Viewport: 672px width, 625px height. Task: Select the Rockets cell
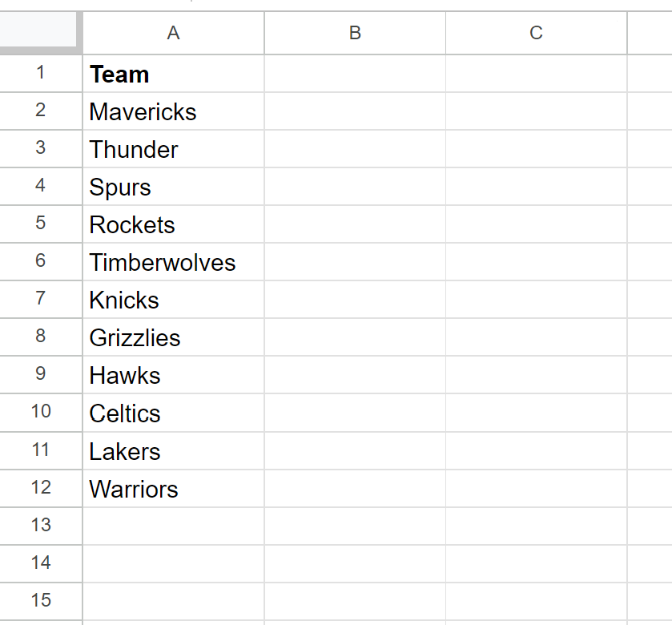174,224
